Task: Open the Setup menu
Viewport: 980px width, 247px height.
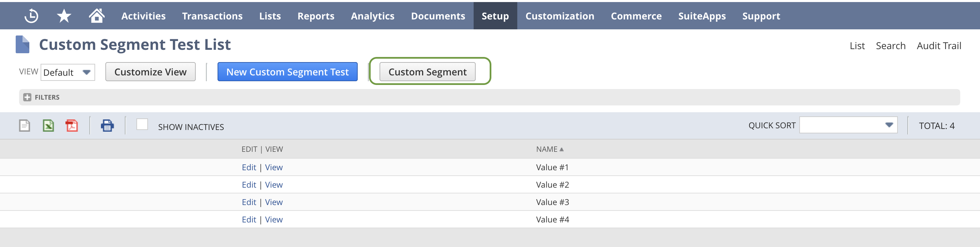Action: [x=495, y=16]
